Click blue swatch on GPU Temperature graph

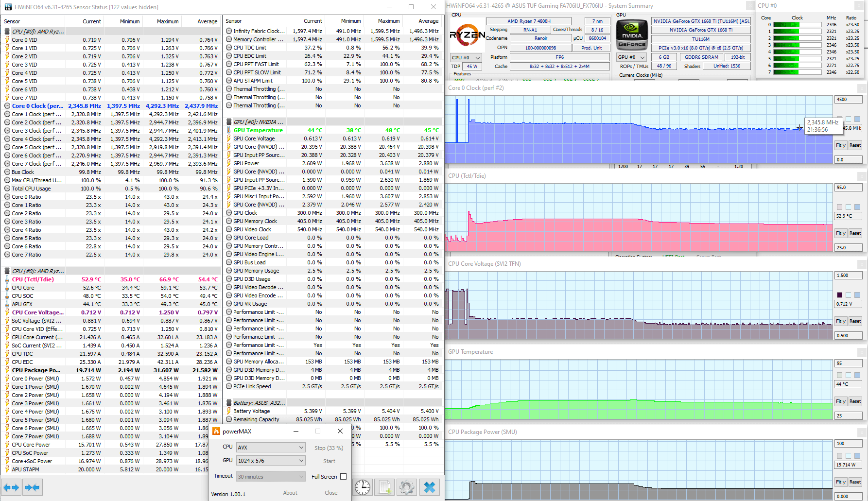coord(857,375)
